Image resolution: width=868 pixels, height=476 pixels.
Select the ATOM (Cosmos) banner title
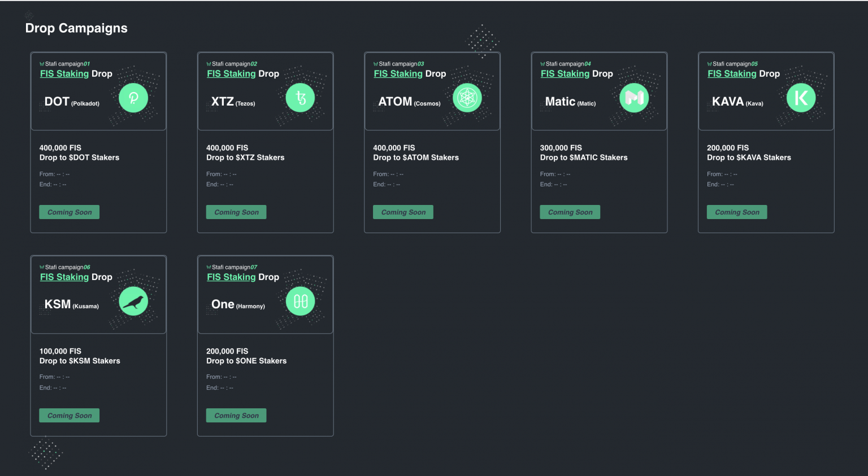pyautogui.click(x=409, y=102)
